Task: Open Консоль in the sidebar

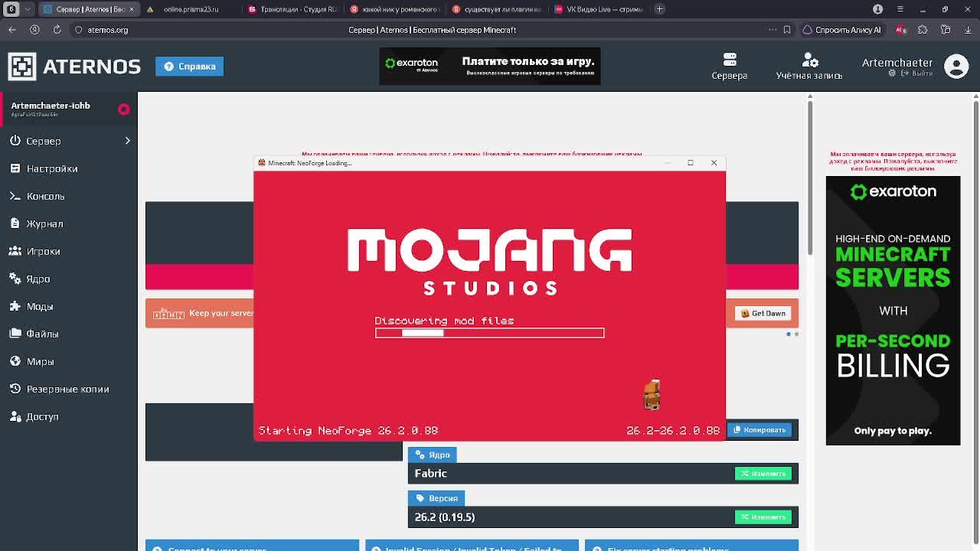Action: 45,196
